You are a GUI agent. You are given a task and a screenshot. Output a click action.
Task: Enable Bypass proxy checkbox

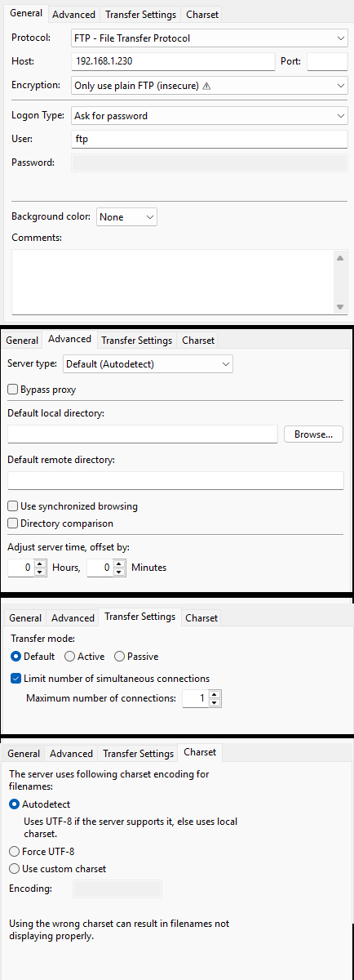point(13,390)
